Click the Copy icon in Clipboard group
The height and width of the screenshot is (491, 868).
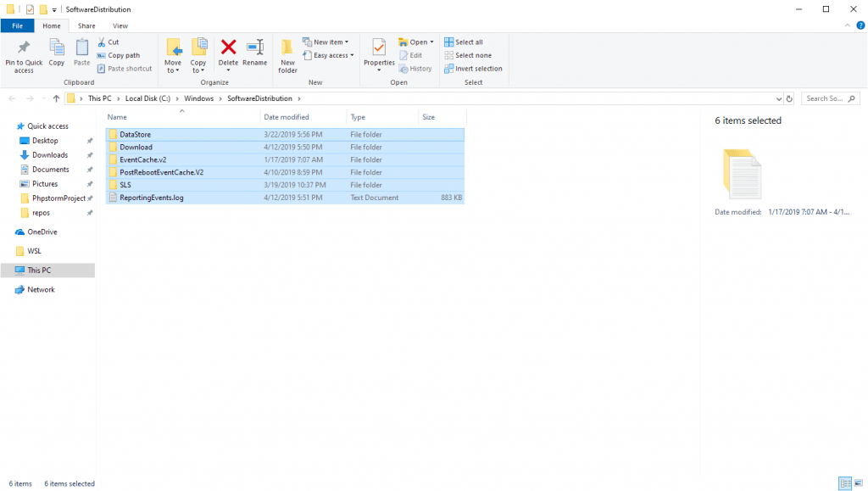tap(57, 52)
